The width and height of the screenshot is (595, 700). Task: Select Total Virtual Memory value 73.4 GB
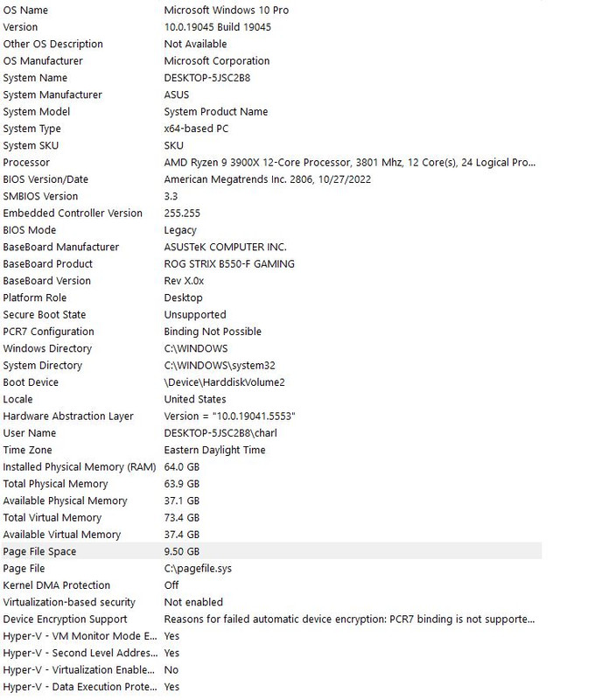pos(182,518)
